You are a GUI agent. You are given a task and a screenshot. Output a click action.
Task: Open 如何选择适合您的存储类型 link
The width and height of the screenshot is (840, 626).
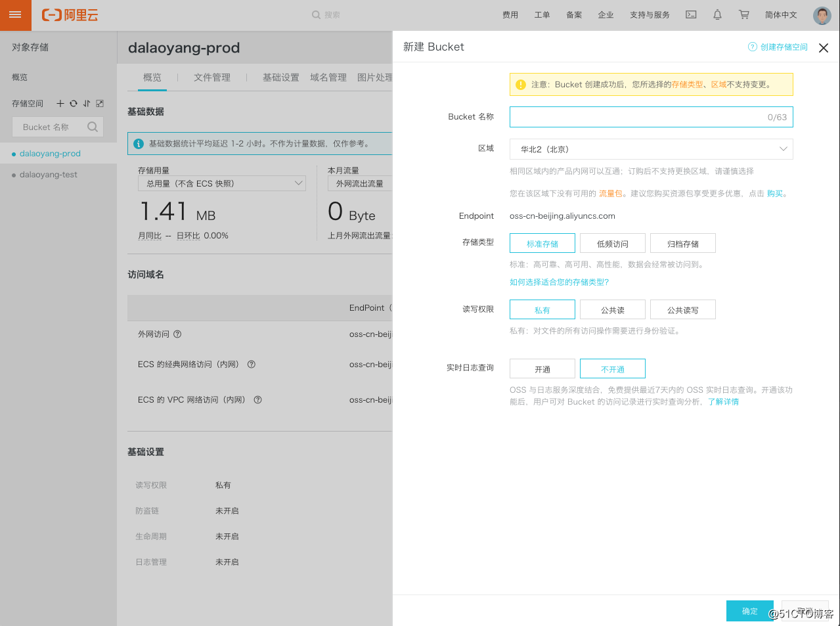[560, 282]
